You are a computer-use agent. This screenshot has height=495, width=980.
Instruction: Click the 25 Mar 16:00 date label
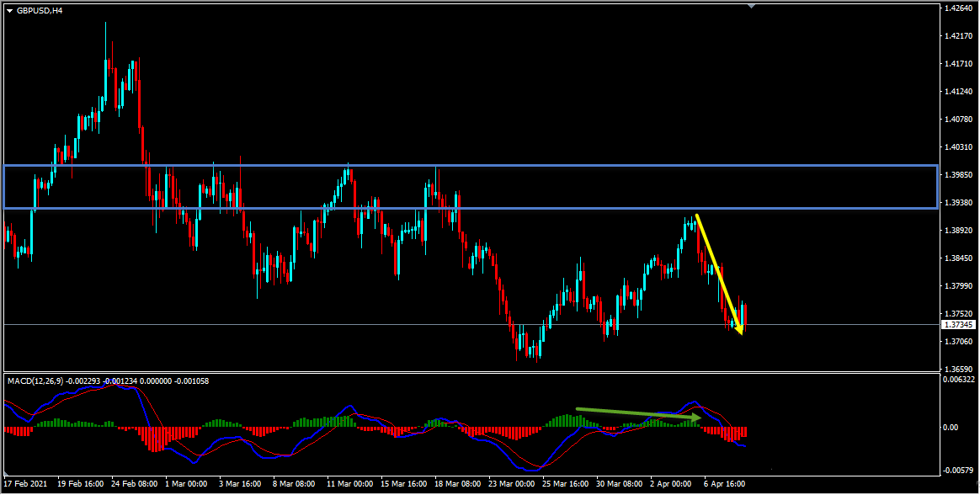[565, 484]
